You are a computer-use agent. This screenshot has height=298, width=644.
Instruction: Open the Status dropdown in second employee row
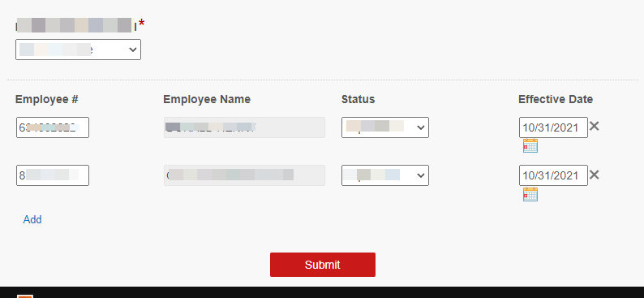point(385,175)
